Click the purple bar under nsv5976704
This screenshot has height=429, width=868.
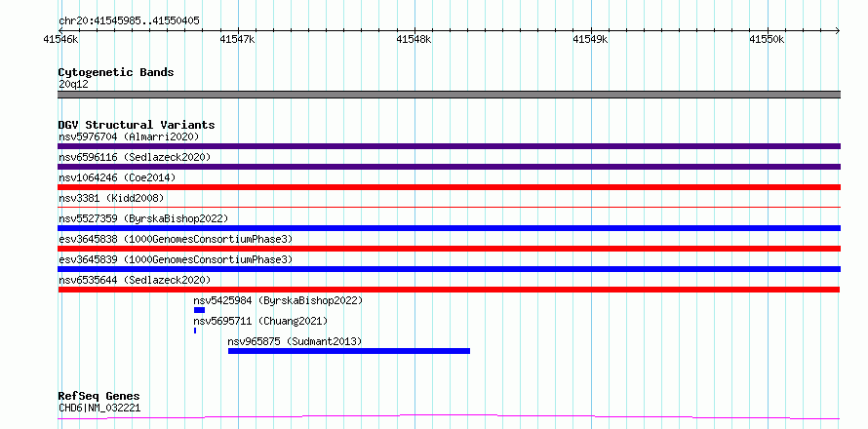[449, 146]
